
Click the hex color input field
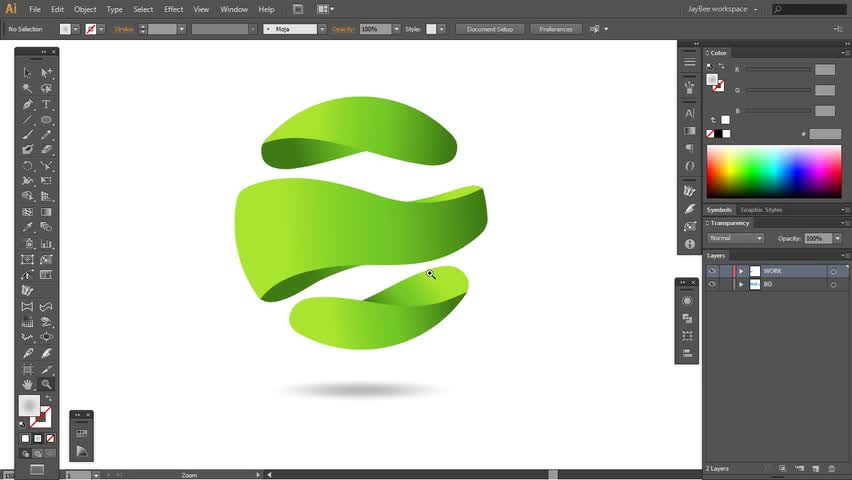[825, 134]
